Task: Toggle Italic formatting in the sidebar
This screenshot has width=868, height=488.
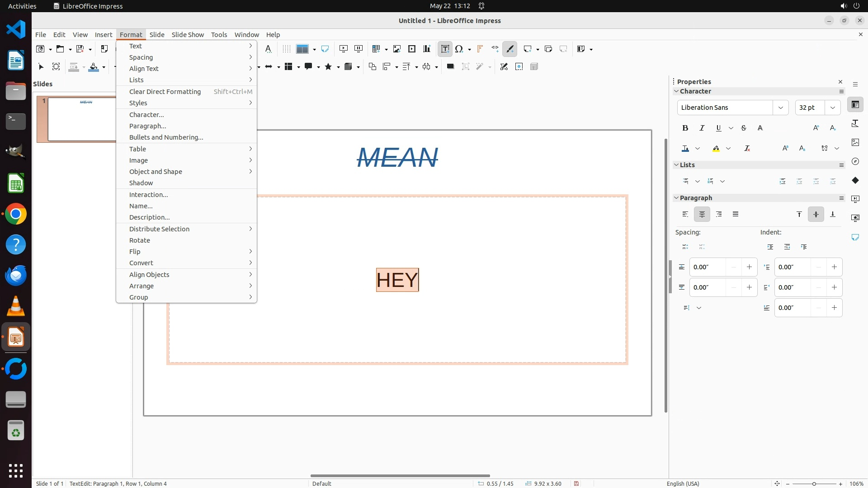Action: coord(702,128)
